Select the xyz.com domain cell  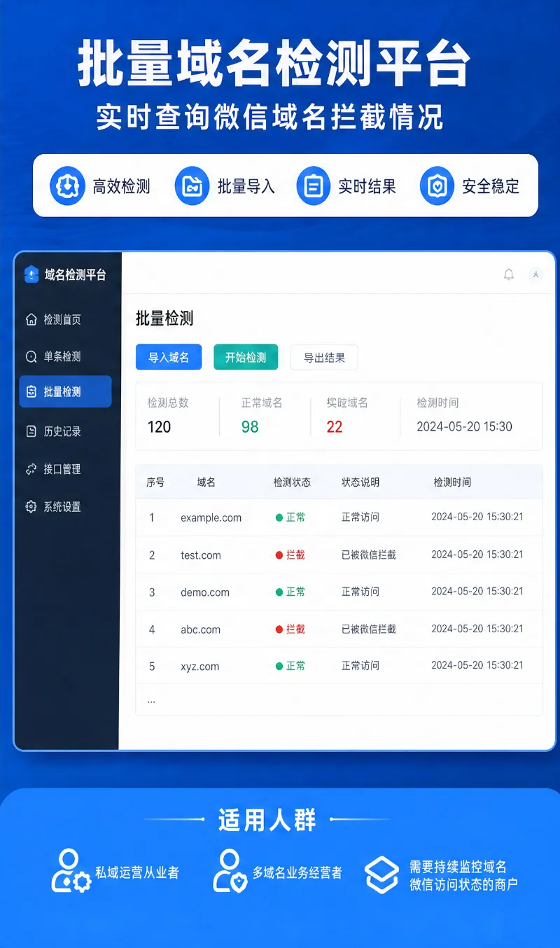pos(200,667)
